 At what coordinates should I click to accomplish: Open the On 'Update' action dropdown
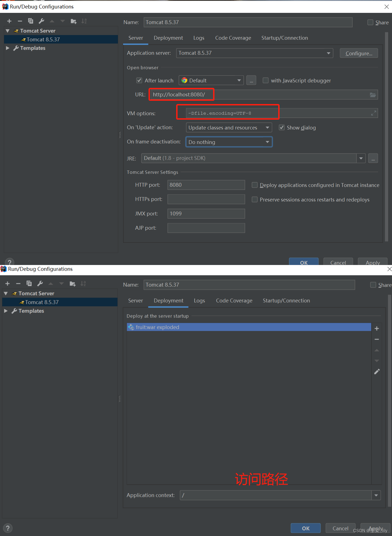point(229,128)
